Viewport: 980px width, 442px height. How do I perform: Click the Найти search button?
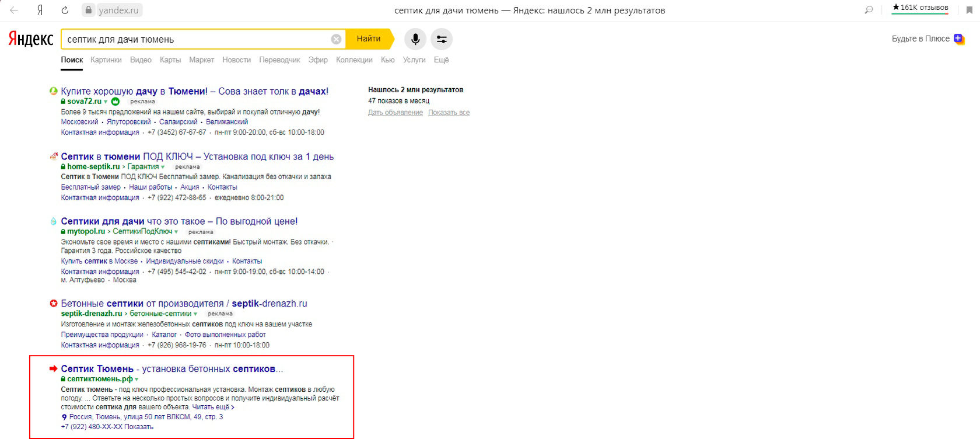(x=369, y=39)
